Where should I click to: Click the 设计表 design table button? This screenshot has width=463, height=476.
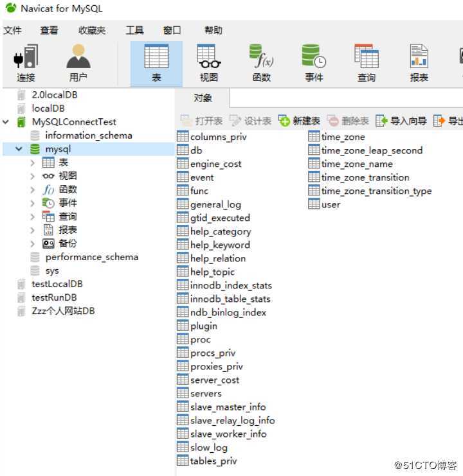pos(250,121)
